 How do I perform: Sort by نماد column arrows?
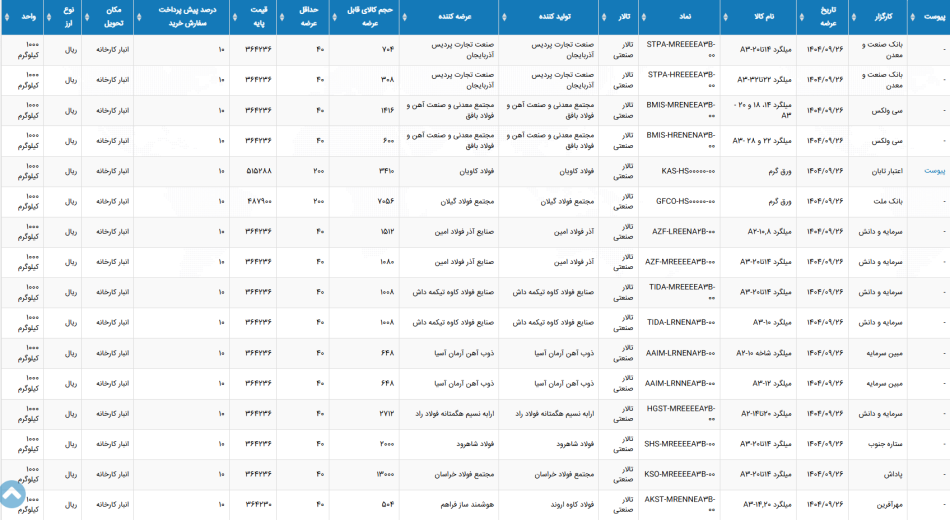tap(643, 17)
